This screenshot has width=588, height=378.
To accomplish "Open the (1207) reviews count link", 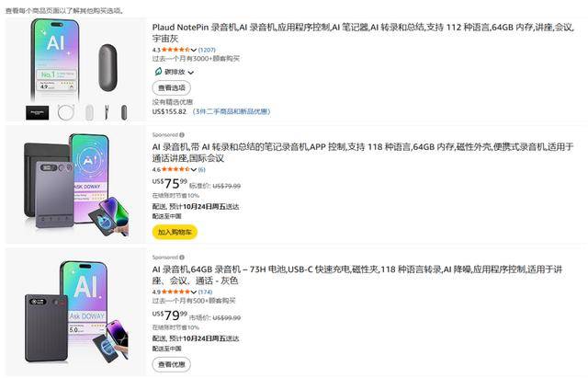I will click(207, 50).
